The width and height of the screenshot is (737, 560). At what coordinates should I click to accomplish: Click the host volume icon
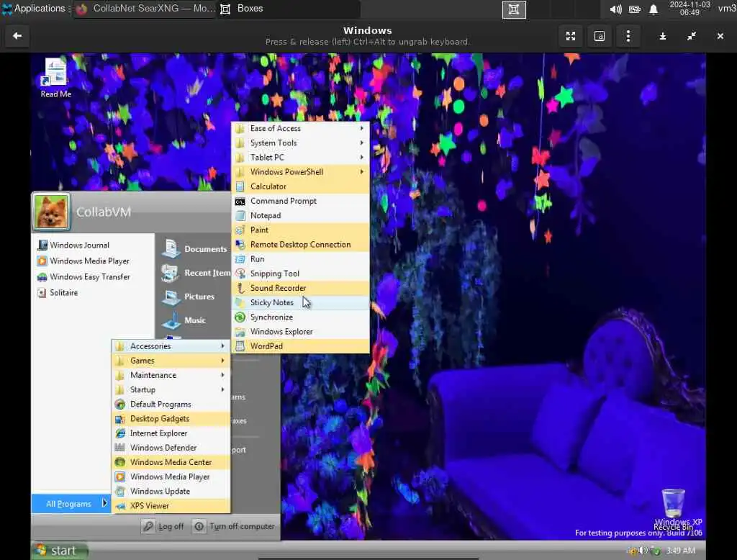615,9
